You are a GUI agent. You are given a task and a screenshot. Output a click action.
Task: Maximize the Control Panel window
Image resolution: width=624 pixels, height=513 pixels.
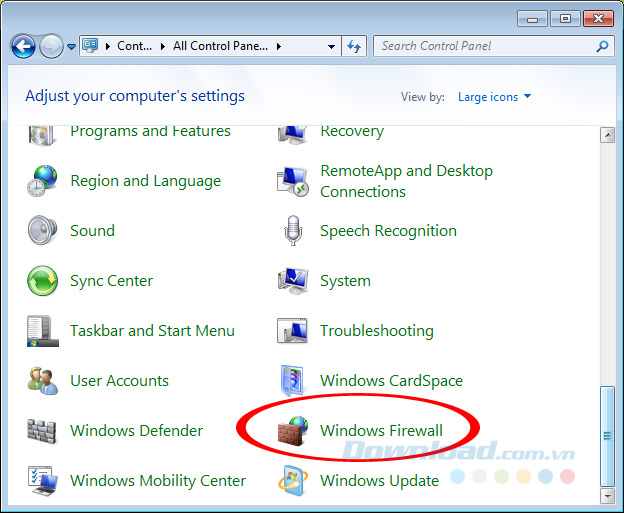[x=566, y=18]
